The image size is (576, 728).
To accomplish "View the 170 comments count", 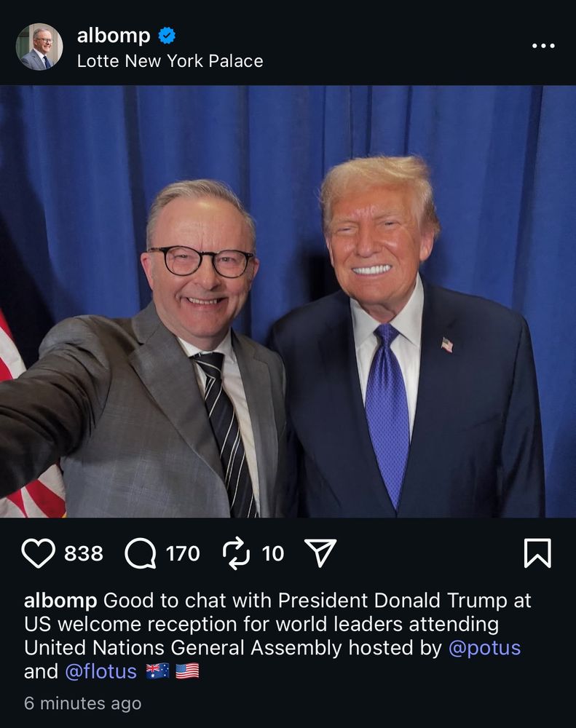I will pyautogui.click(x=183, y=553).
